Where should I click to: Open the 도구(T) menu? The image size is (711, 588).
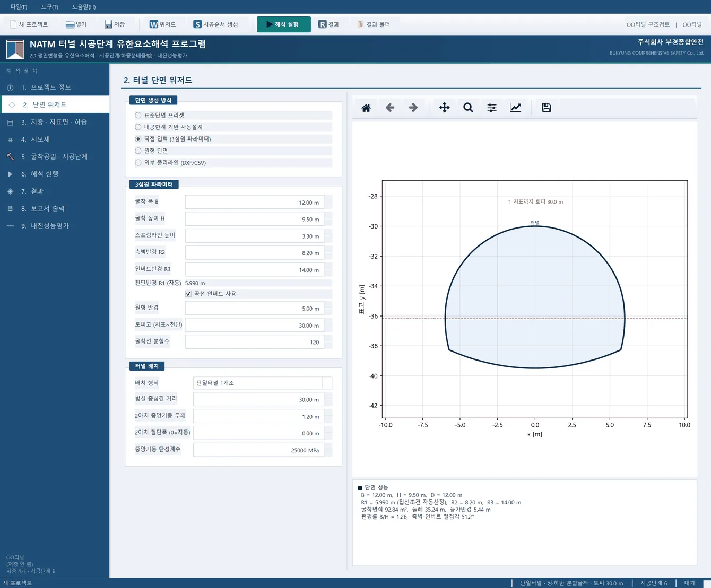point(50,7)
